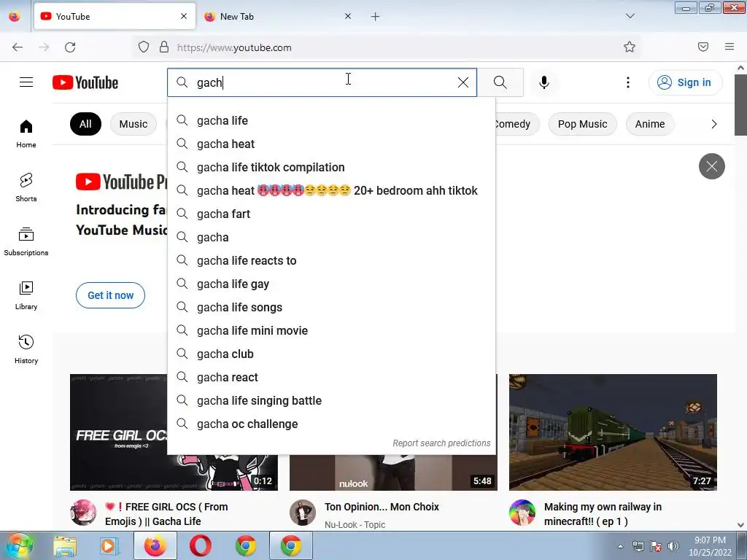
Task: Open the Nu-Look - Topic channel link
Action: 355,524
